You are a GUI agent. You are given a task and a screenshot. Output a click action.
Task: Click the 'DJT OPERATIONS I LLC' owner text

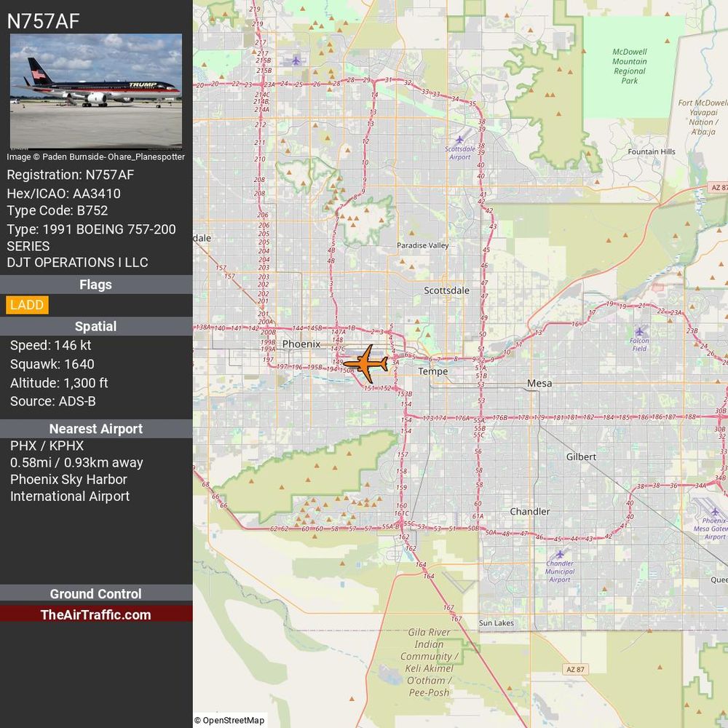[78, 262]
